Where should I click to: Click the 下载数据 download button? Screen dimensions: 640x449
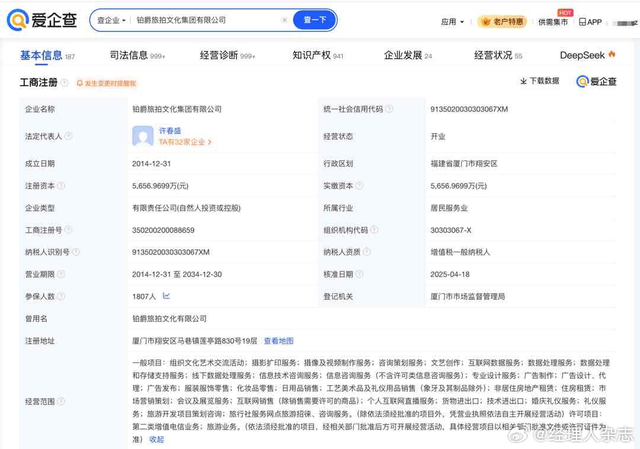(540, 81)
